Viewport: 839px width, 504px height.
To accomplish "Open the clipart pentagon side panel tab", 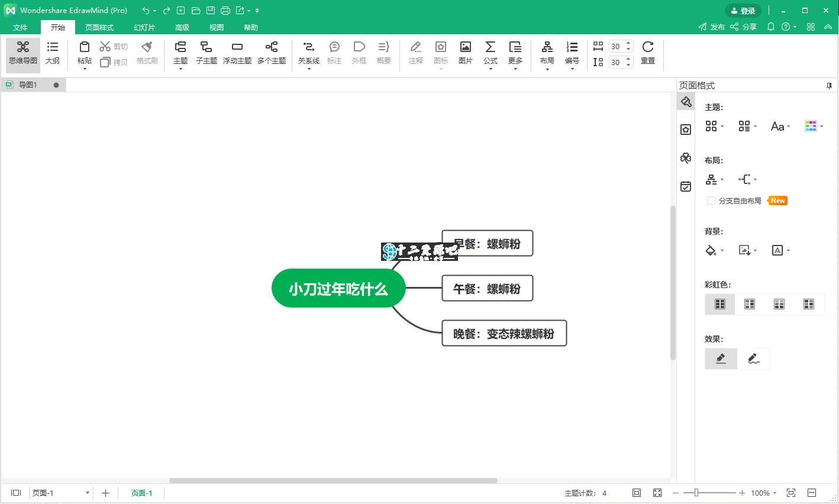I will 686,130.
